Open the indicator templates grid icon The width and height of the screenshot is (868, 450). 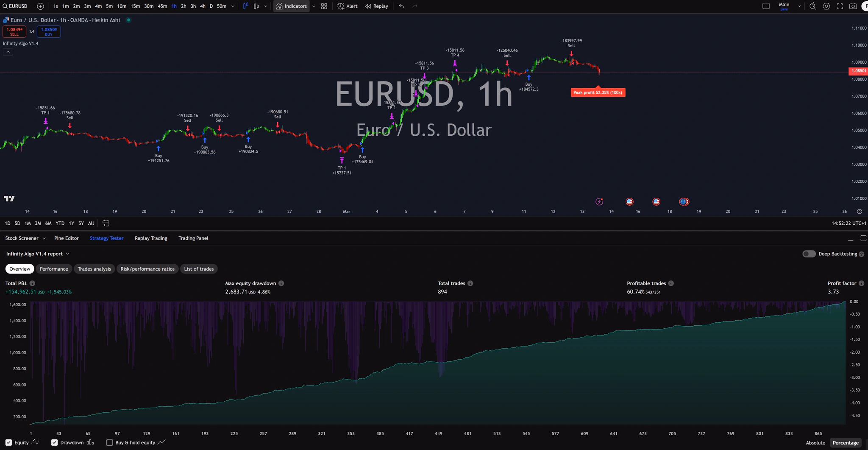(x=323, y=6)
